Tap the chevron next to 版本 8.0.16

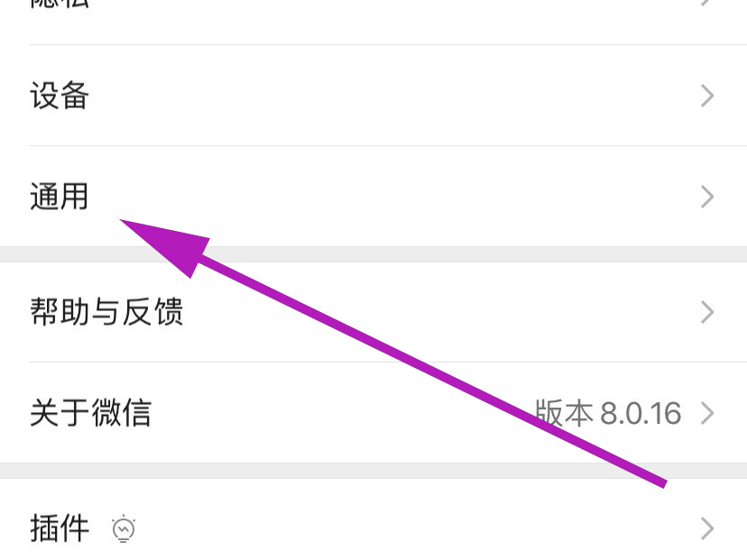click(707, 413)
